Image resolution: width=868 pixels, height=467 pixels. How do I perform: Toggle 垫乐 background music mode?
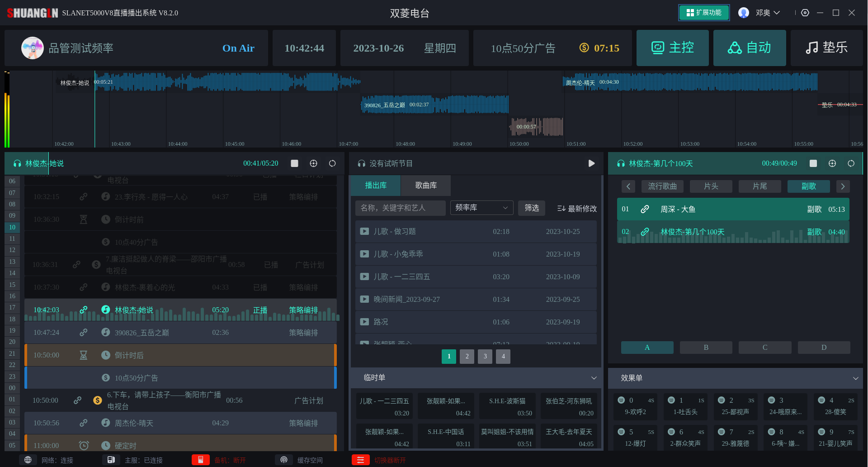click(826, 48)
